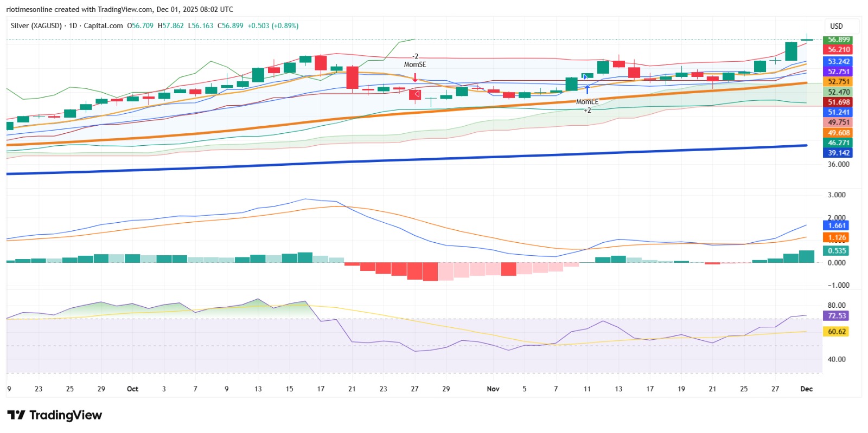The width and height of the screenshot is (868, 433).
Task: Click the Dec label on time axis
Action: coord(807,389)
